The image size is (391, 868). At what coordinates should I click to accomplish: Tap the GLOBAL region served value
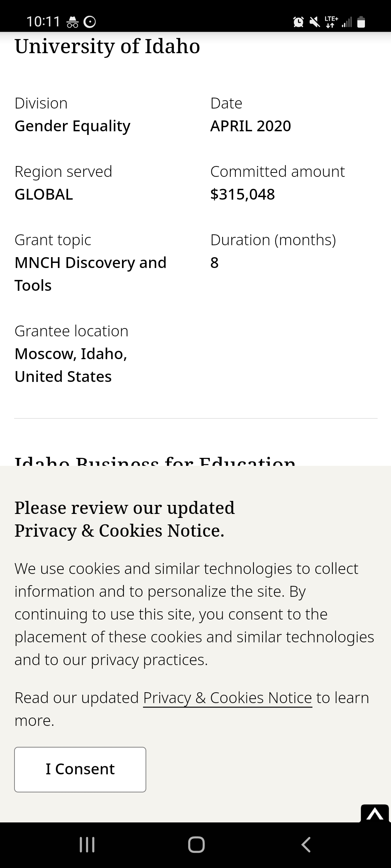44,194
